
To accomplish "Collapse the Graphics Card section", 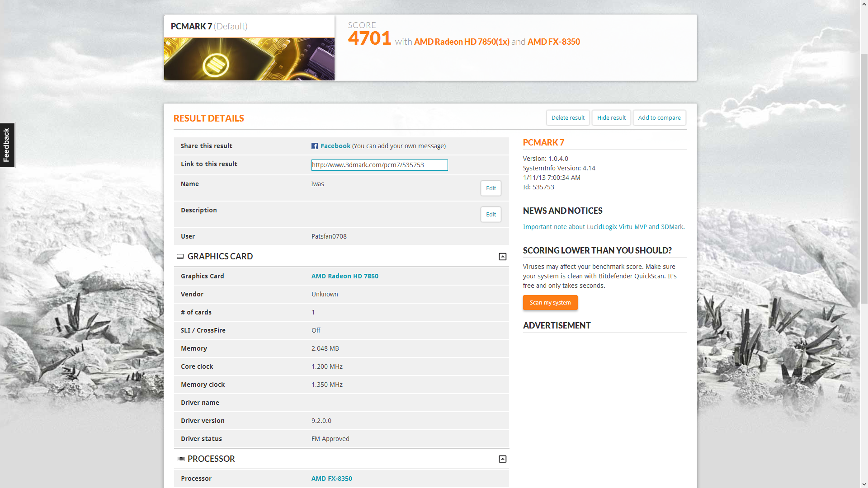I will point(502,257).
